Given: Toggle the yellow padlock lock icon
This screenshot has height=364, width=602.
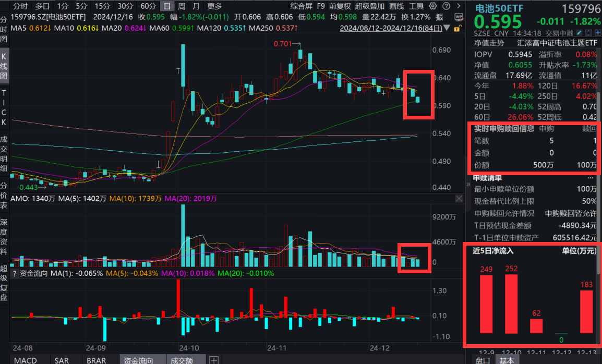Looking at the screenshot, I should point(458,28).
